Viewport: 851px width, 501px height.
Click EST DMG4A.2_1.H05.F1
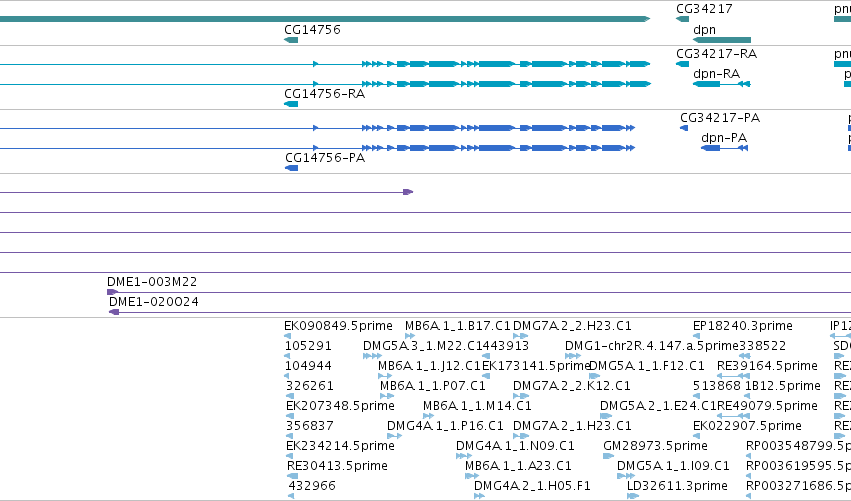tap(532, 486)
